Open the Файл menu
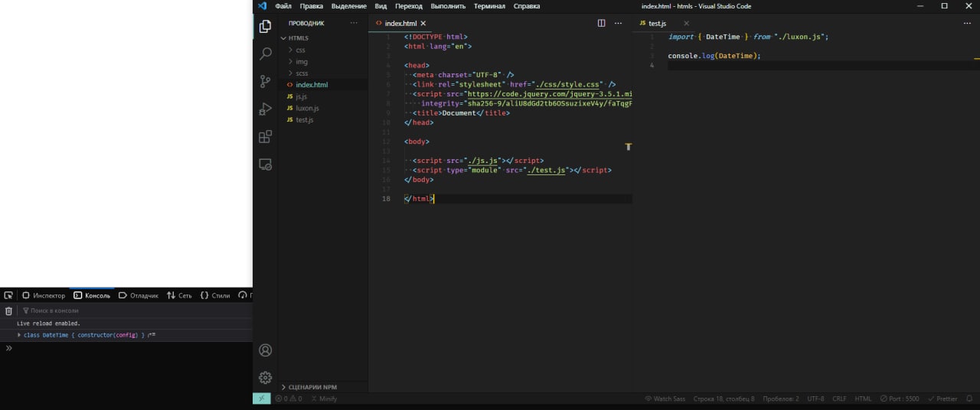This screenshot has height=410, width=980. point(283,6)
